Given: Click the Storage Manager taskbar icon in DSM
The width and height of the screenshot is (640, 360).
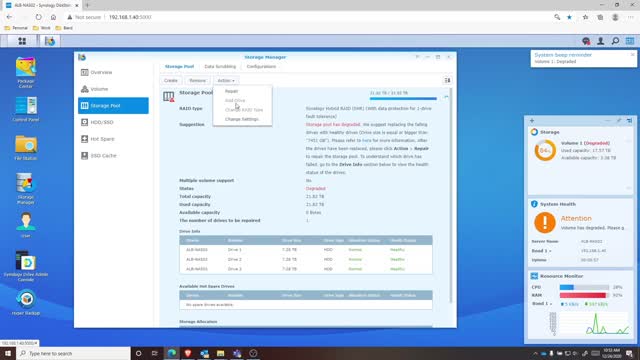Looking at the screenshot, I should point(50,41).
